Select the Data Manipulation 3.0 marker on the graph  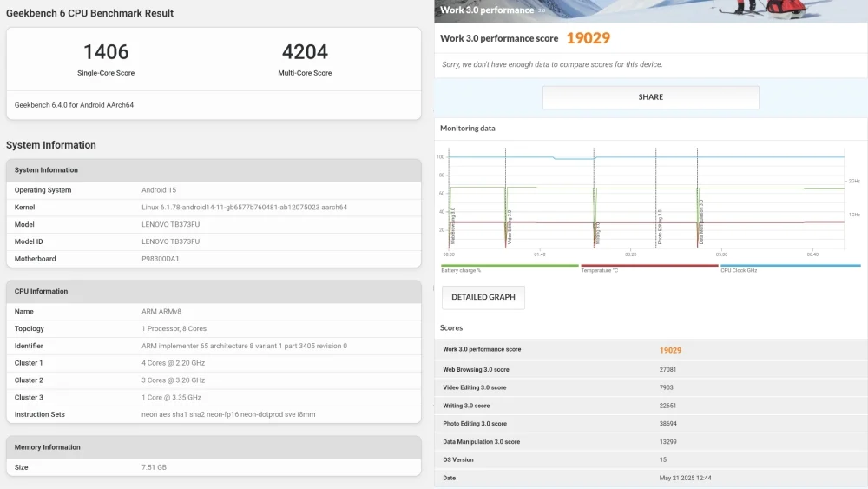[x=701, y=221]
